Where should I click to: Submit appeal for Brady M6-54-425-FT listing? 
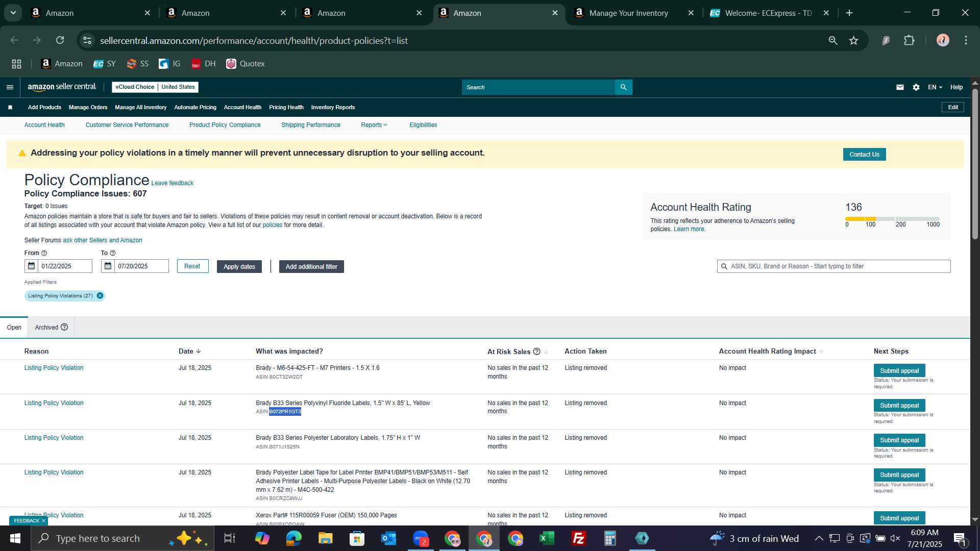pos(899,371)
